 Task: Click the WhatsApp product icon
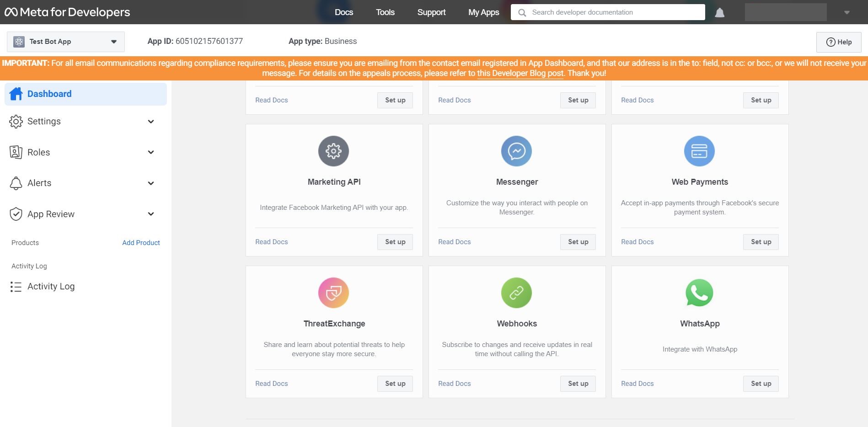pyautogui.click(x=700, y=293)
